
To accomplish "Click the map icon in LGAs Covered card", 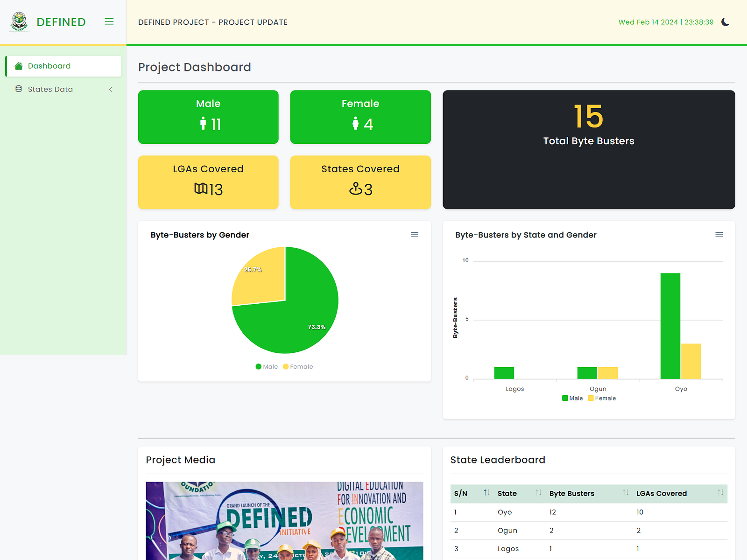I will (x=201, y=189).
